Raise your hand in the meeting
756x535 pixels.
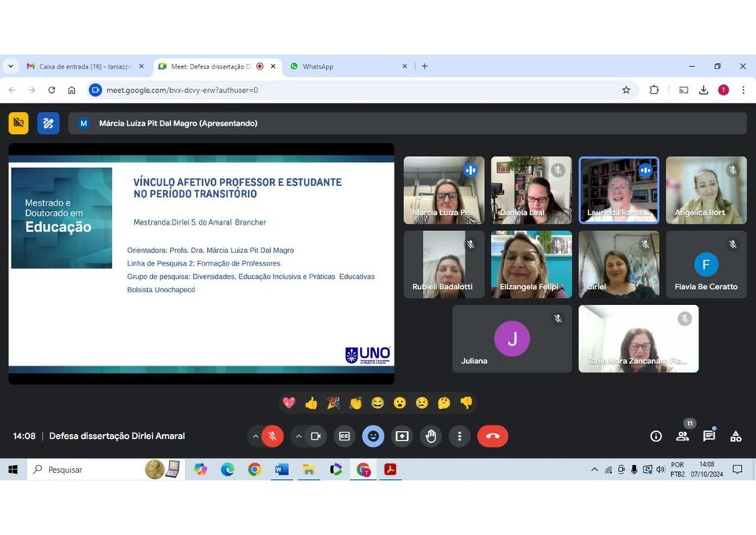(431, 436)
